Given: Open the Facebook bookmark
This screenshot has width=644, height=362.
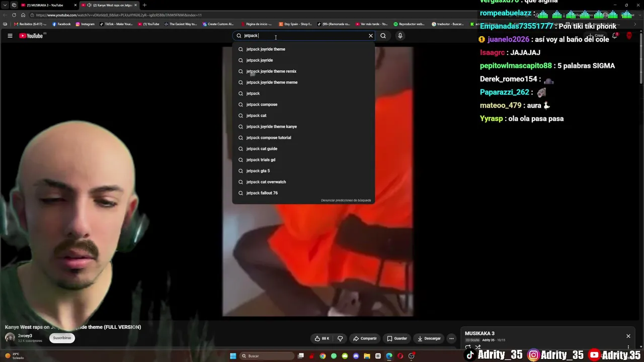Looking at the screenshot, I should 61,24.
